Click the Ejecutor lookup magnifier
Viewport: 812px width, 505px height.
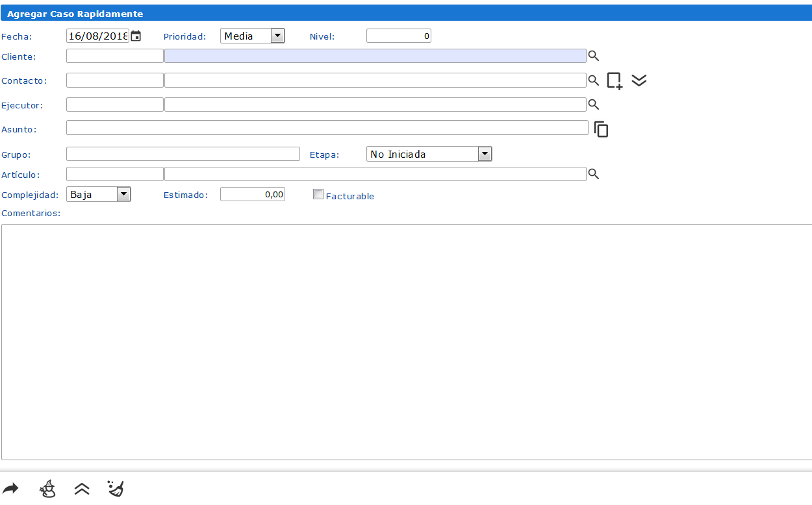tap(593, 105)
